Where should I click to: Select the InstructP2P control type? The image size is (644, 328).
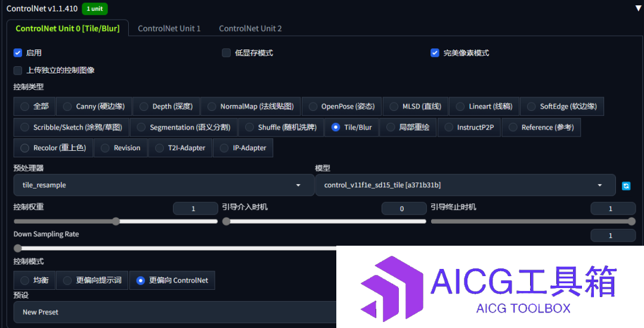coord(469,127)
